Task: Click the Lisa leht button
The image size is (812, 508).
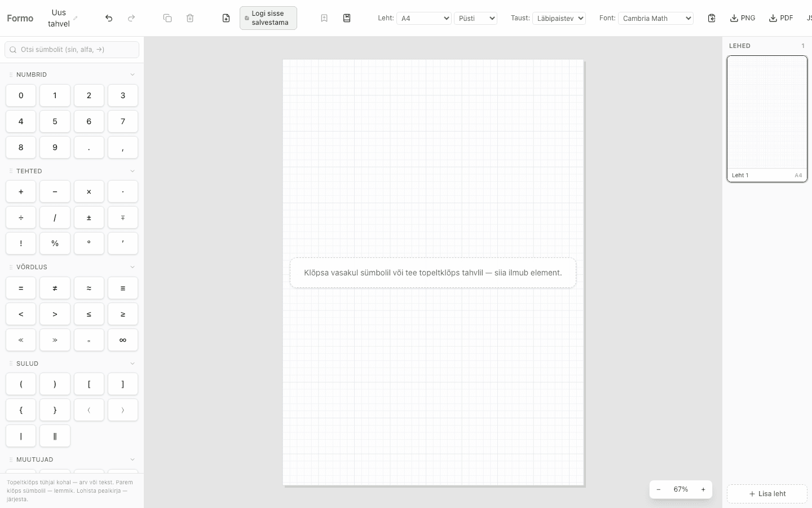Action: coord(767,493)
